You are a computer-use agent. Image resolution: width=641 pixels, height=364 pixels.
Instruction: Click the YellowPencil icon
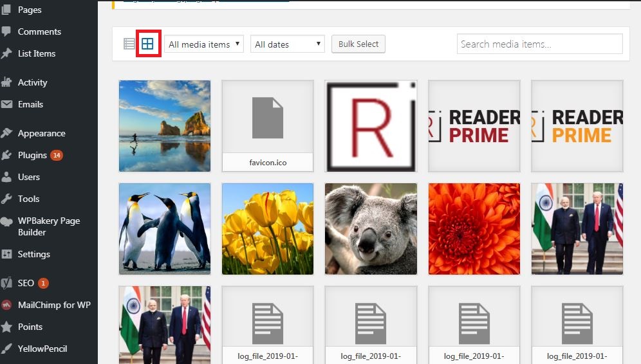(x=6, y=349)
